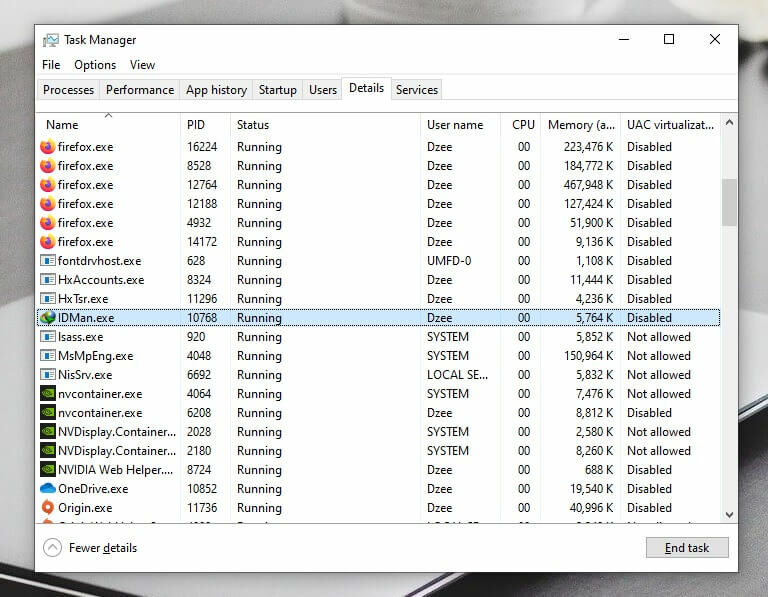Click the nvcontainer.exe icon for PID 6208
Image resolution: width=768 pixels, height=597 pixels.
48,413
